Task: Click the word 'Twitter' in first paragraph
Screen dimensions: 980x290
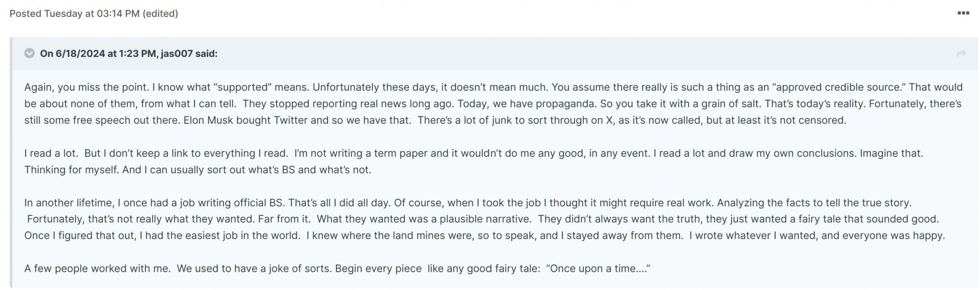Action: 290,120
